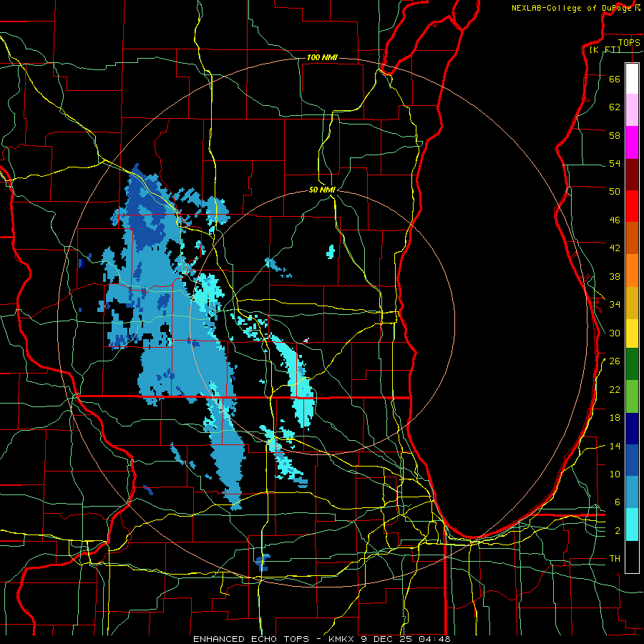Pick the dark red (maroon) legend swatch

pyautogui.click(x=632, y=174)
